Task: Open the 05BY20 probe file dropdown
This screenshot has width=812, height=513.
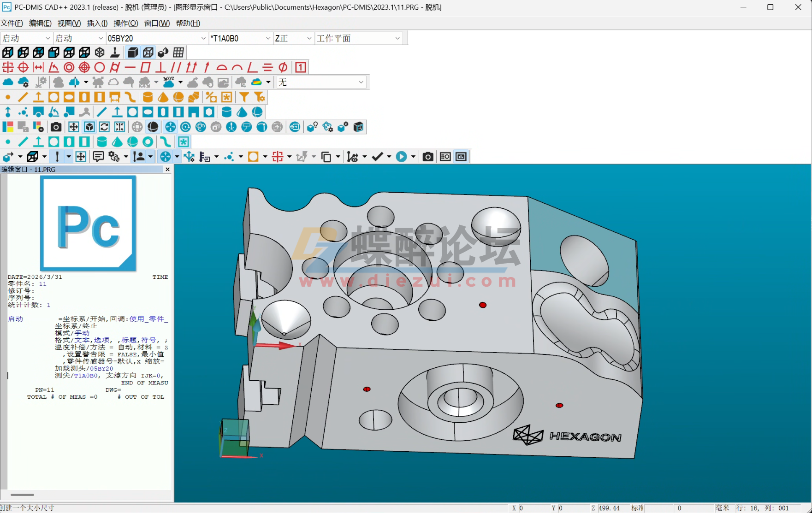Action: click(x=204, y=38)
